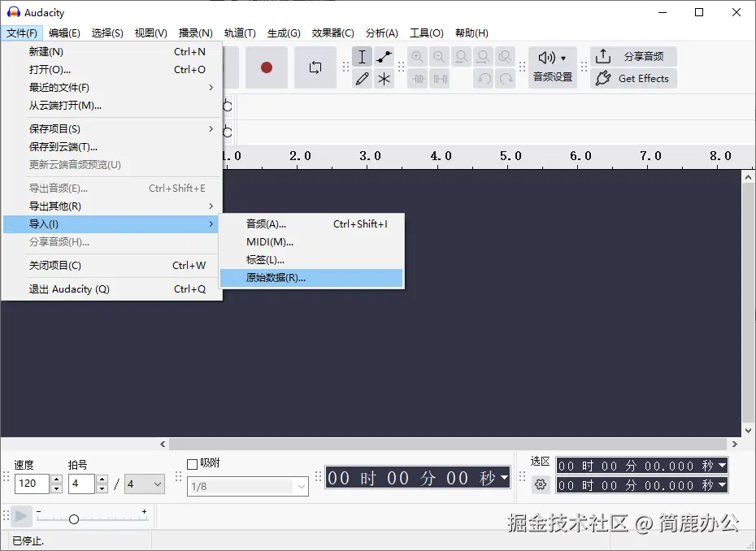Click the tempo 120 input field

click(32, 484)
